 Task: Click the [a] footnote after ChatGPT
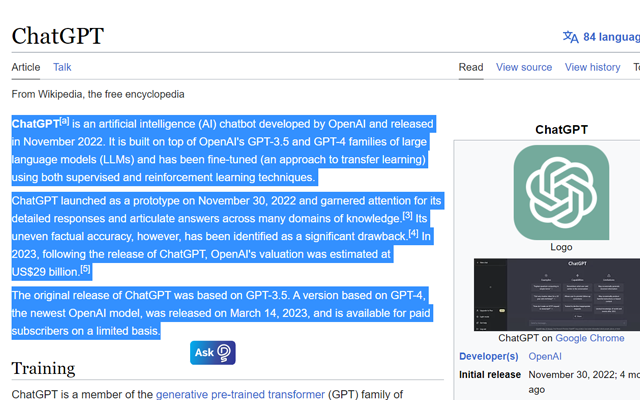click(64, 121)
